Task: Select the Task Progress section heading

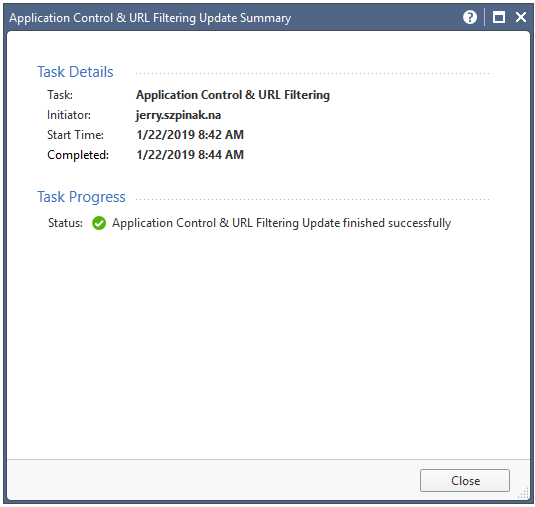Action: (81, 197)
